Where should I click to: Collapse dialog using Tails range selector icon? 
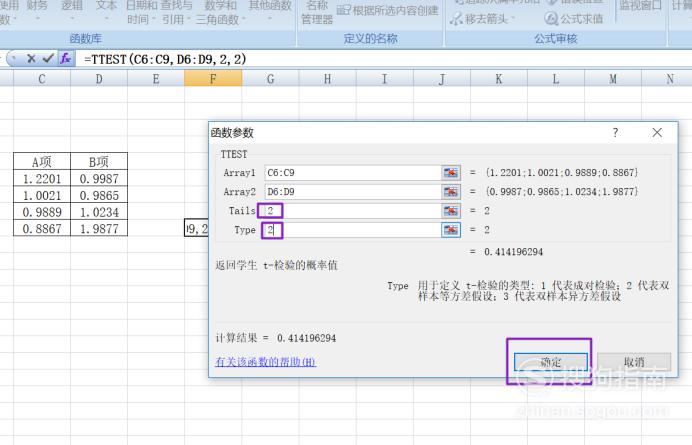451,211
